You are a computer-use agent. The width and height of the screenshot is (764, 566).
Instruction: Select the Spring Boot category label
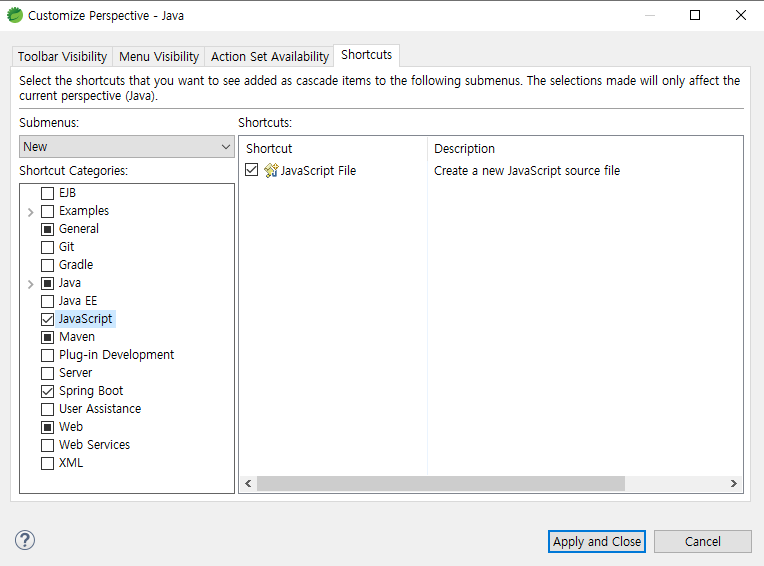(91, 391)
